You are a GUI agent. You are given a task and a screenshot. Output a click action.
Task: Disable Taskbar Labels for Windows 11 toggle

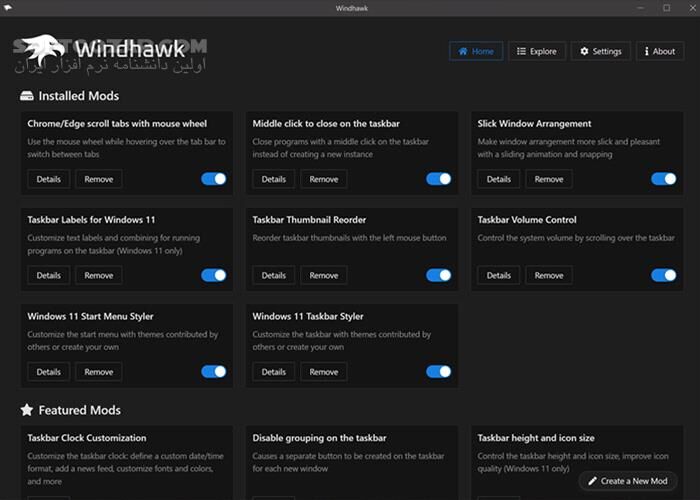(x=213, y=275)
